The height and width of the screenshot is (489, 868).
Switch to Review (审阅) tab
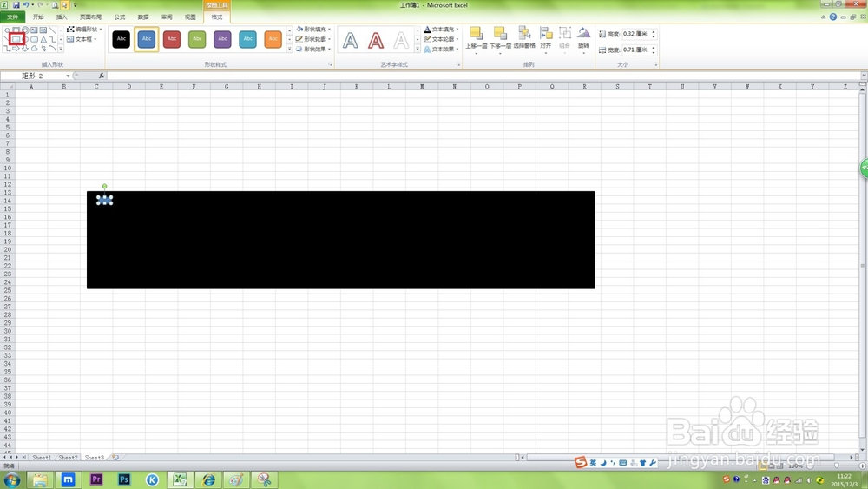pyautogui.click(x=167, y=17)
